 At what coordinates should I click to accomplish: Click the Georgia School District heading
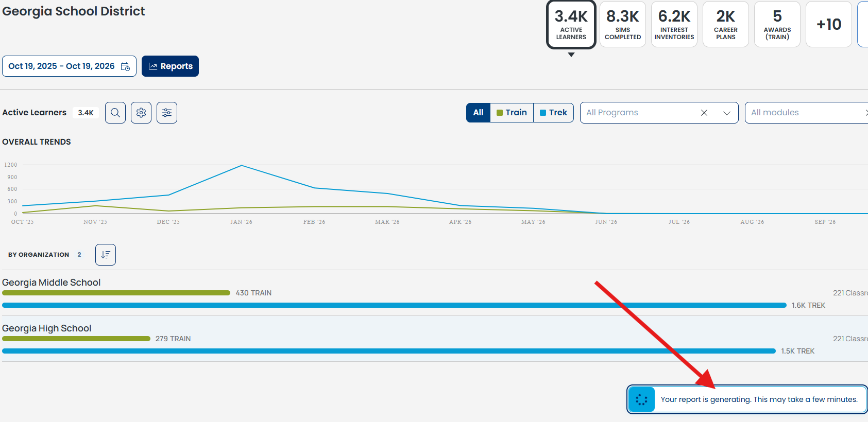(x=74, y=11)
